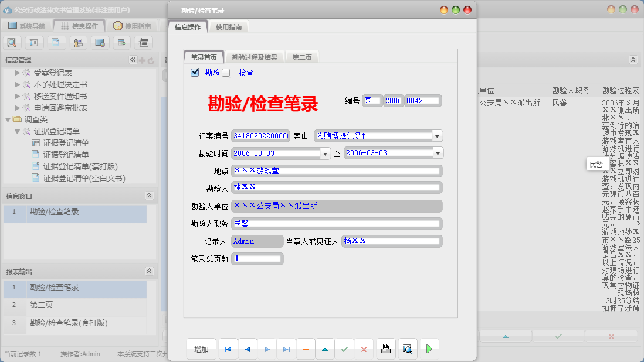Open print preview in the dialog toolbar

pos(407,349)
